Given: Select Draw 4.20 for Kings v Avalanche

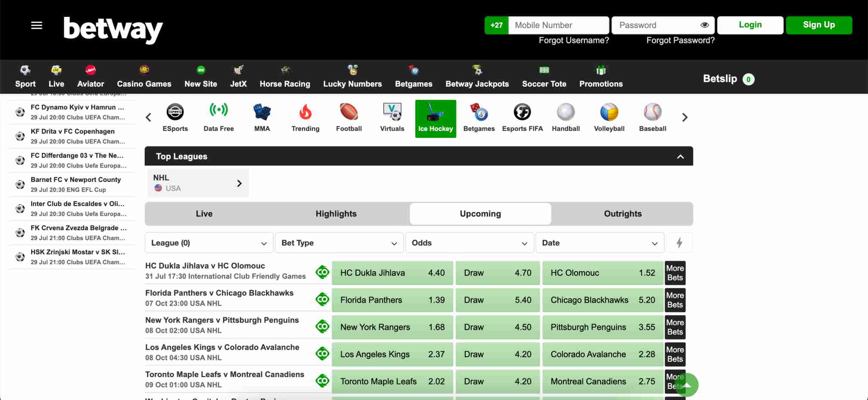Looking at the screenshot, I should 498,354.
